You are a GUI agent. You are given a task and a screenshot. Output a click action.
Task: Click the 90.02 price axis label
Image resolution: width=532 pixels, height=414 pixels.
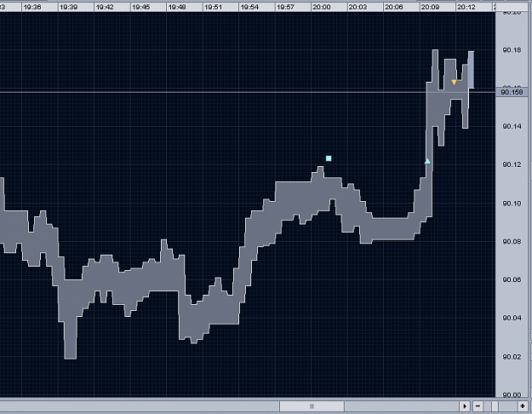pos(512,357)
